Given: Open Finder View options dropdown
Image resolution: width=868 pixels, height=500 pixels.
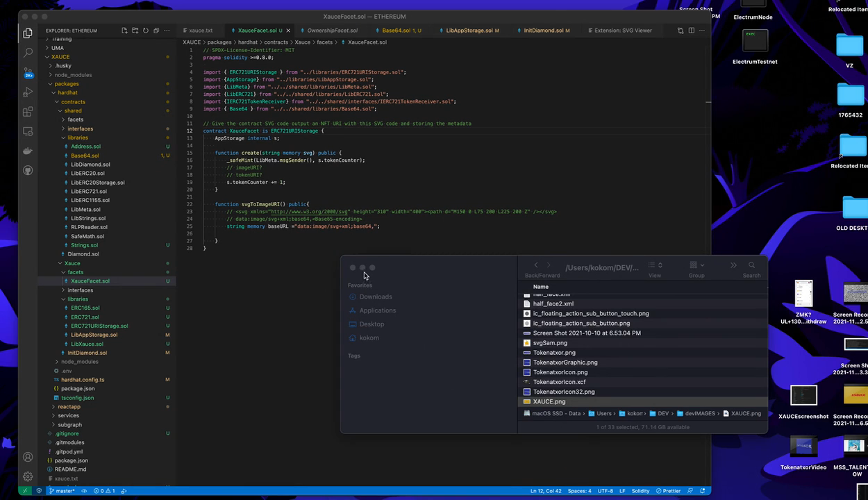Looking at the screenshot, I should tap(655, 265).
